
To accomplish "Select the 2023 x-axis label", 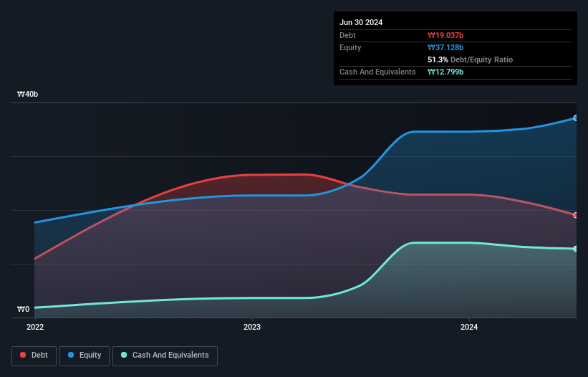I will (252, 327).
